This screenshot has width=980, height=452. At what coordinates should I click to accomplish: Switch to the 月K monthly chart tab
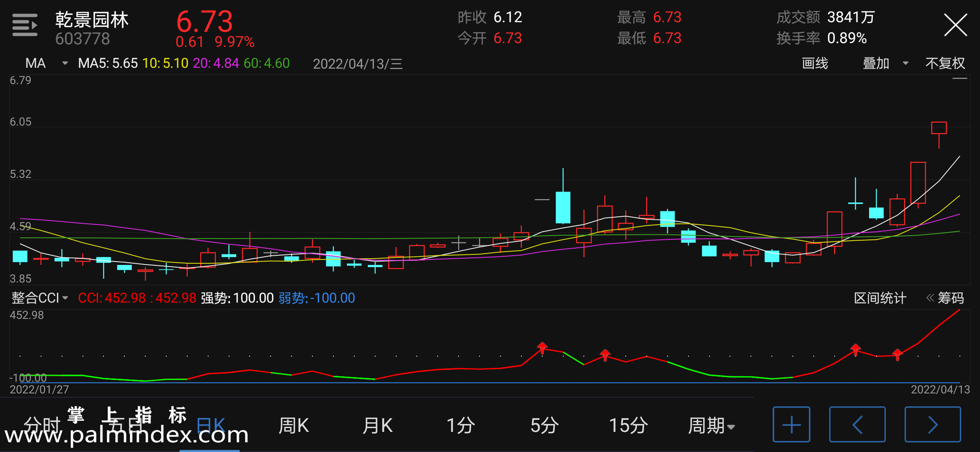pyautogui.click(x=377, y=426)
